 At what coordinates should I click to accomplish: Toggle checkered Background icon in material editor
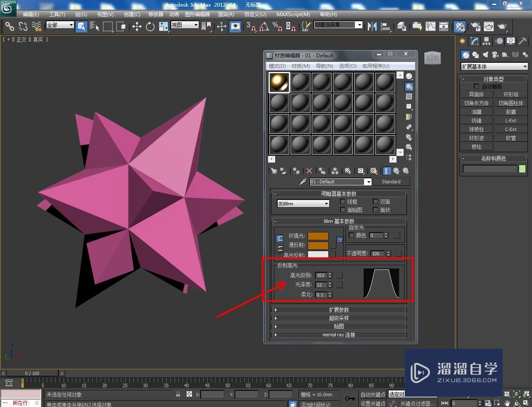point(409,96)
